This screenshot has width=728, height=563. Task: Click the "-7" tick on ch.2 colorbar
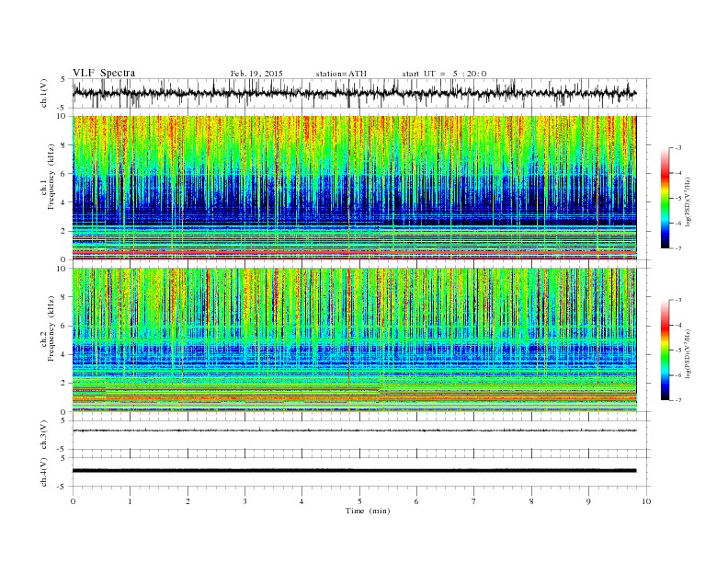click(x=678, y=400)
